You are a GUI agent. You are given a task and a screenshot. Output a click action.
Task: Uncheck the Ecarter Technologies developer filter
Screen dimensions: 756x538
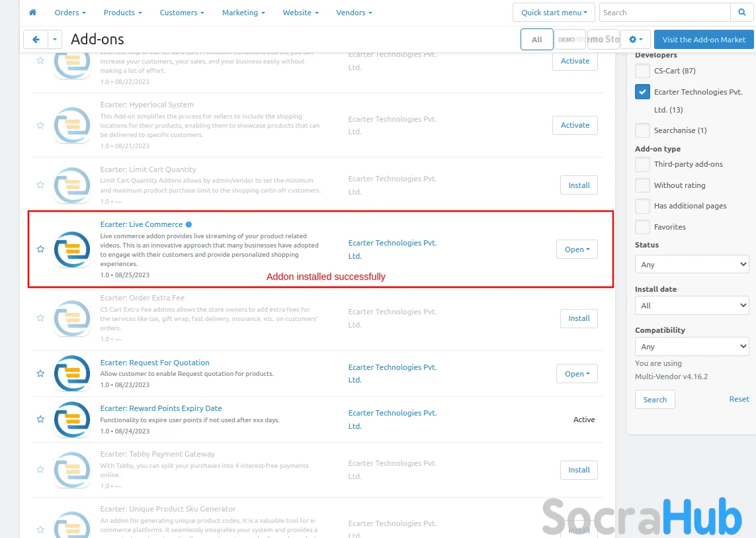[x=642, y=92]
